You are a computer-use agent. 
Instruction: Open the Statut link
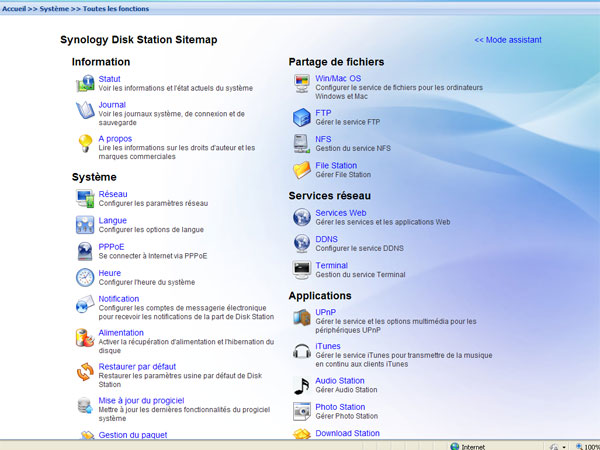coord(109,79)
